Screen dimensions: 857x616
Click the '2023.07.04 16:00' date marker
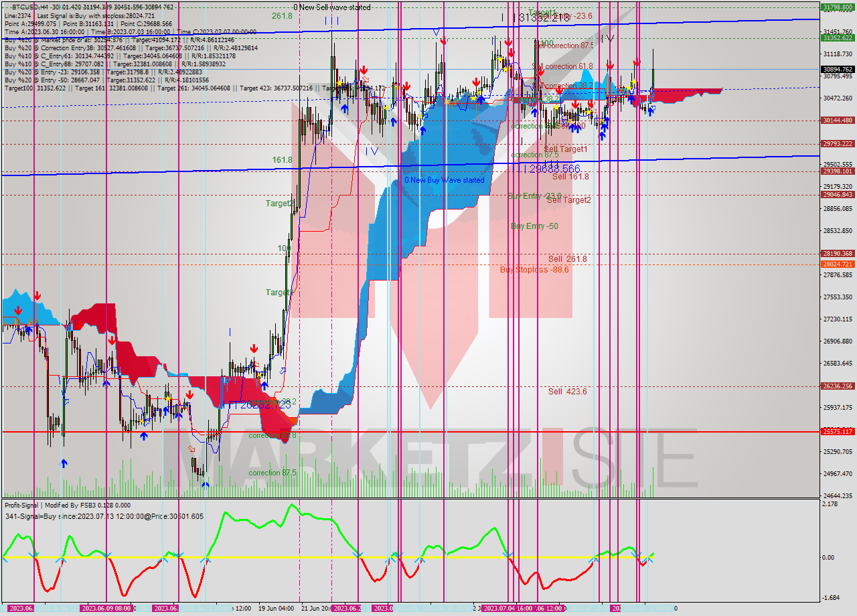(x=508, y=608)
